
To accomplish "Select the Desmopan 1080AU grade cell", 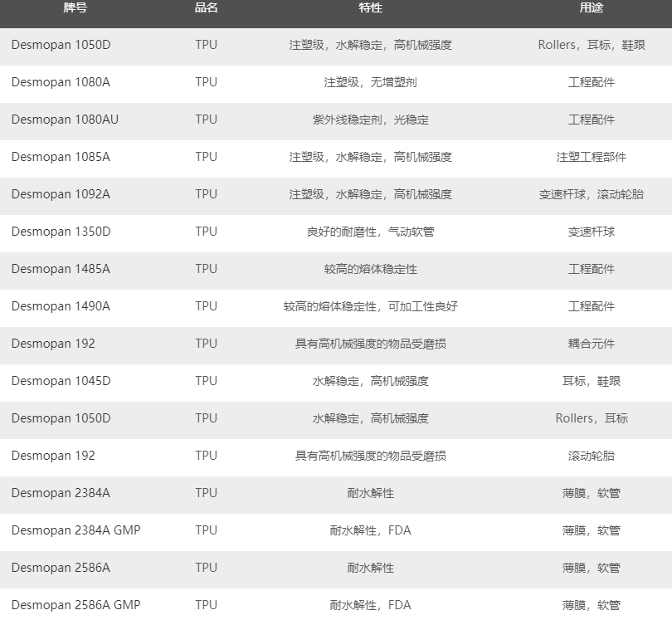I will click(65, 120).
